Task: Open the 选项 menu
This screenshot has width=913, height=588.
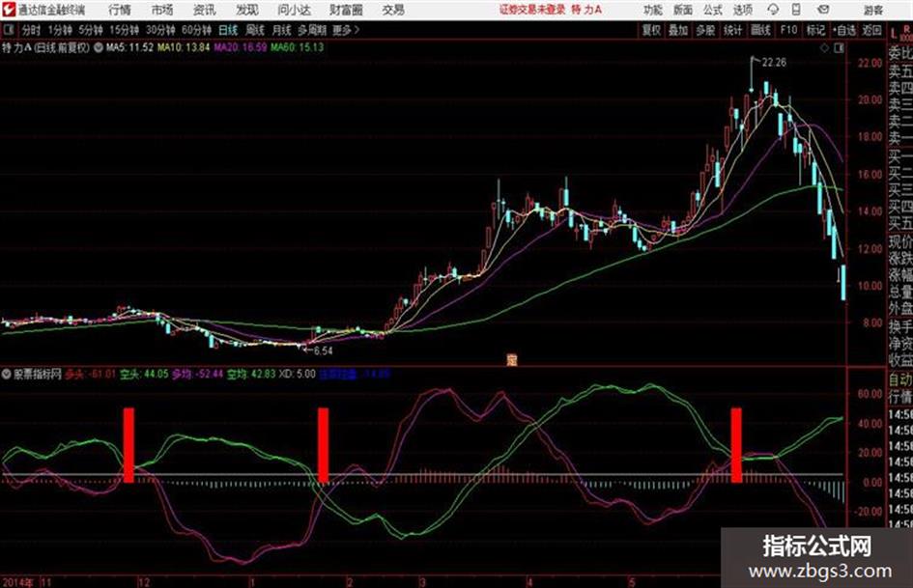Action: pos(743,10)
